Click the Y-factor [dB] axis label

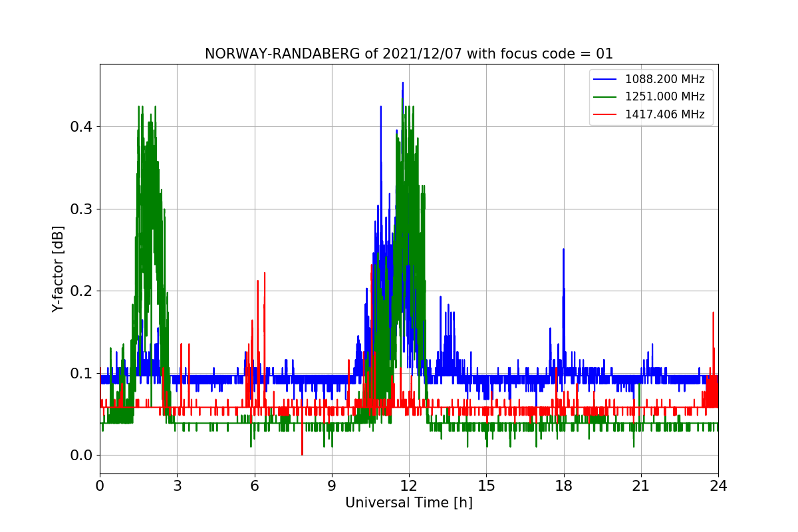(x=59, y=269)
